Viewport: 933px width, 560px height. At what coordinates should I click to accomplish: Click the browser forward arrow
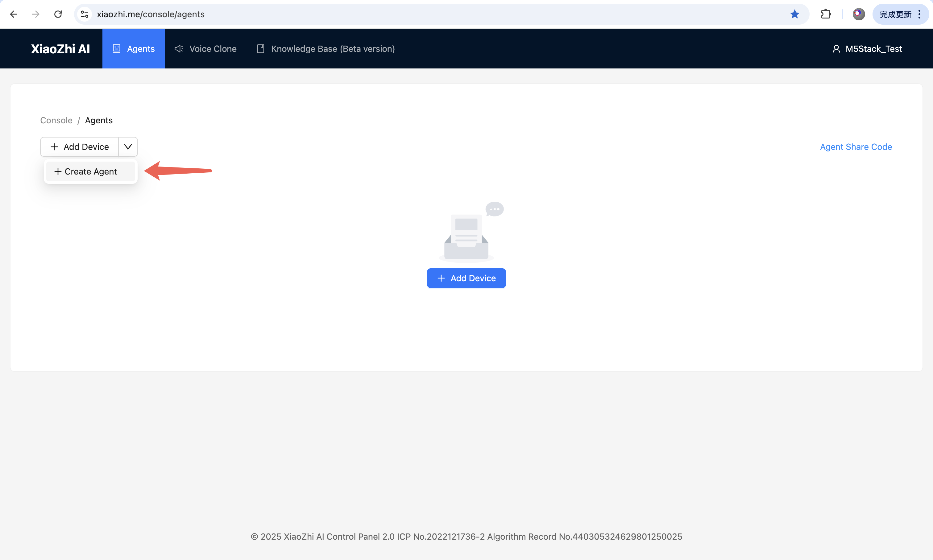[x=35, y=14]
